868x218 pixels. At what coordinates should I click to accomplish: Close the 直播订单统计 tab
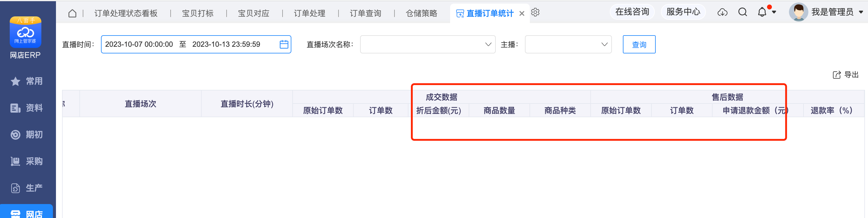(522, 13)
